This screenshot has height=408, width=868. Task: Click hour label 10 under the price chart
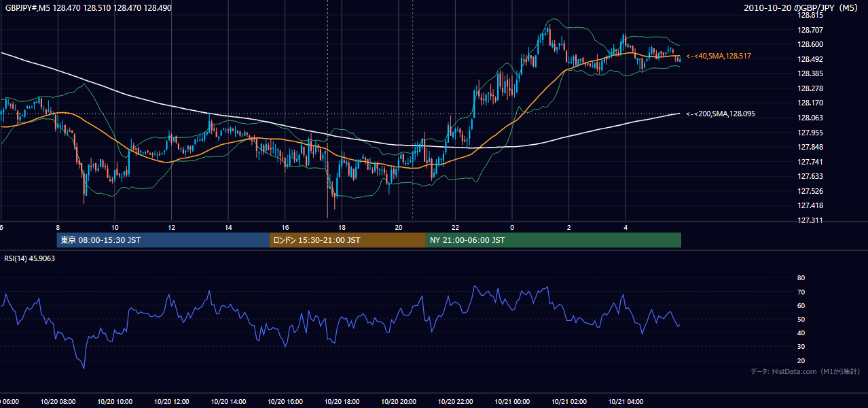click(x=115, y=227)
